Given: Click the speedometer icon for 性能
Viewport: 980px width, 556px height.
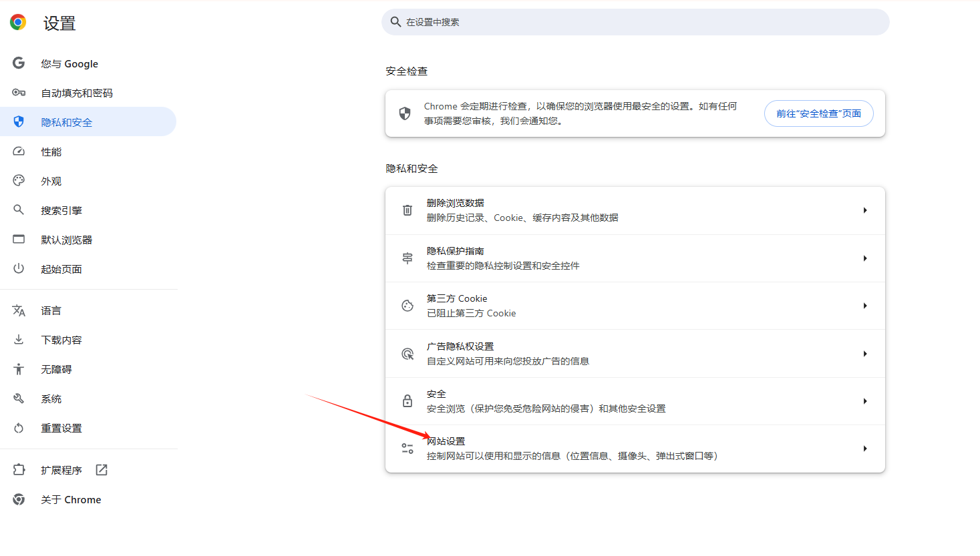Looking at the screenshot, I should coord(19,152).
